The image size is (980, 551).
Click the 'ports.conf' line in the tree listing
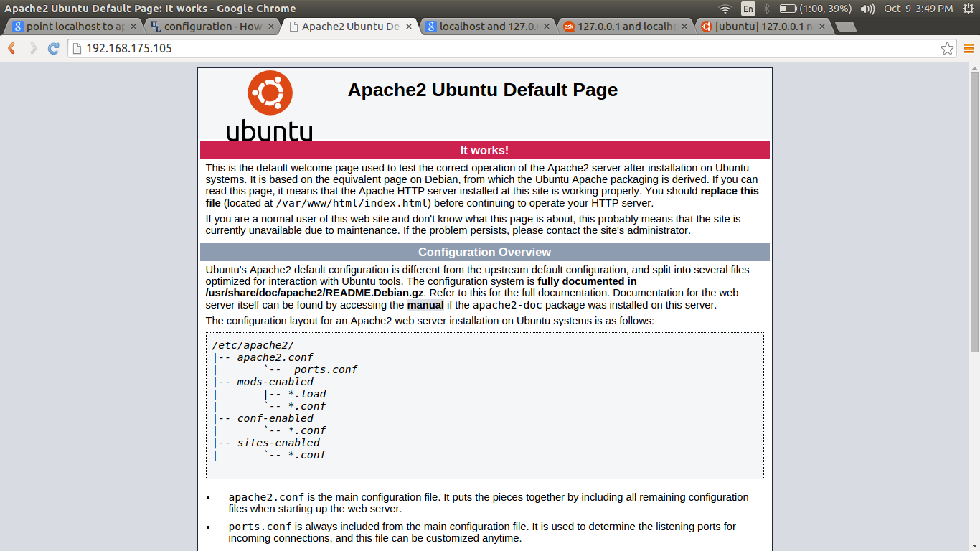pyautogui.click(x=326, y=369)
